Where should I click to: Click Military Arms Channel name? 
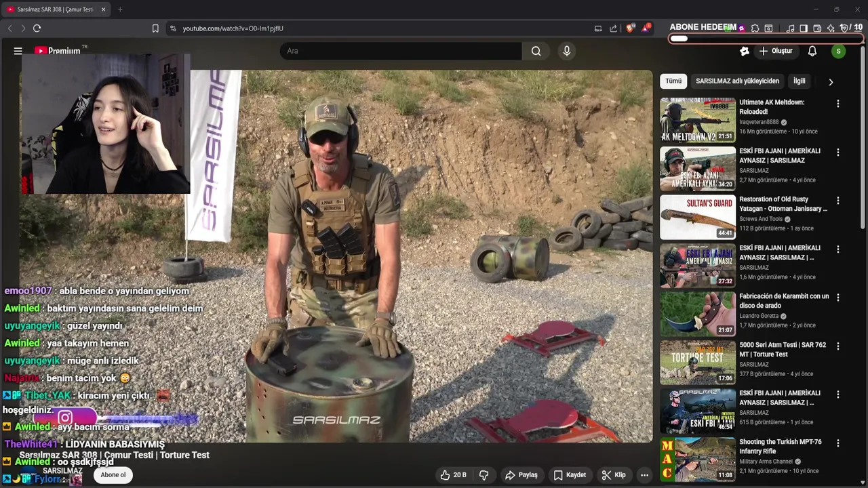pyautogui.click(x=766, y=462)
